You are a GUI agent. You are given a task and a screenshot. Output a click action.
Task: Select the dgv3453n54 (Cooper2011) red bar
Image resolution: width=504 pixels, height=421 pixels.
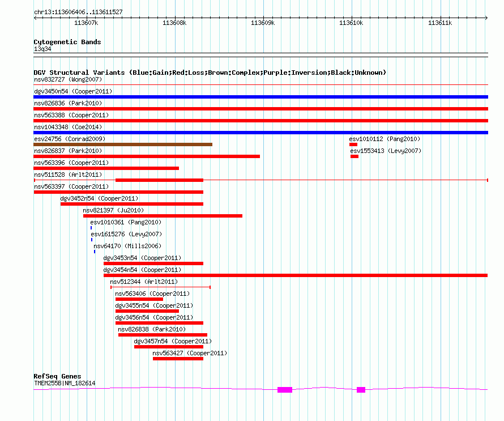point(153,263)
